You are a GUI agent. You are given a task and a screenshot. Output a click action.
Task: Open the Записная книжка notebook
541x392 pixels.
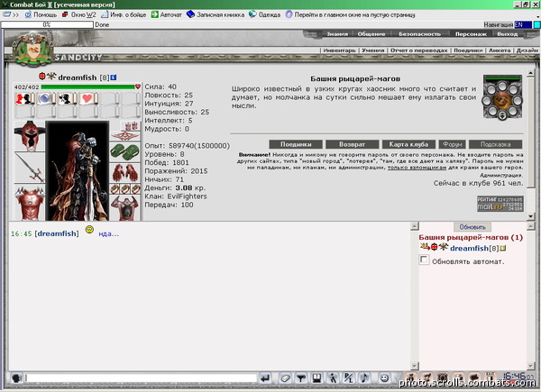point(215,14)
